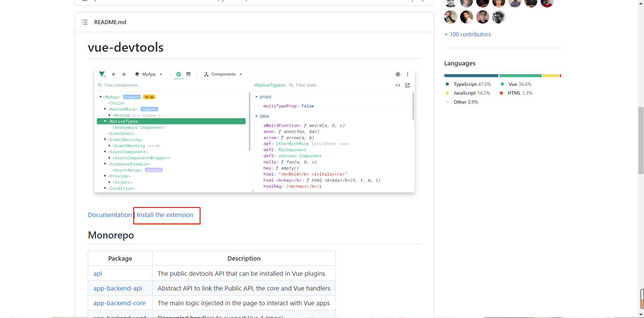This screenshot has height=318, width=644.
Task: Select text "The public devtools API that can be installed"
Action: click(221, 273)
